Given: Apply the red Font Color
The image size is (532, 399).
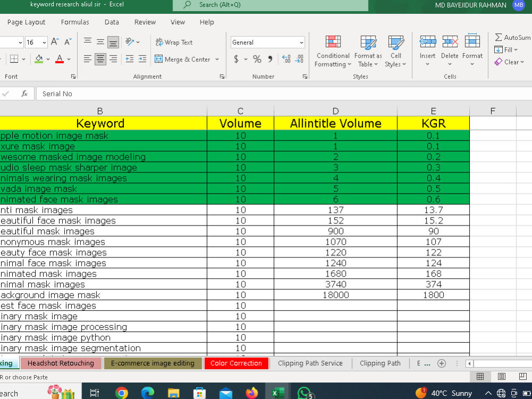Looking at the screenshot, I should coord(60,59).
